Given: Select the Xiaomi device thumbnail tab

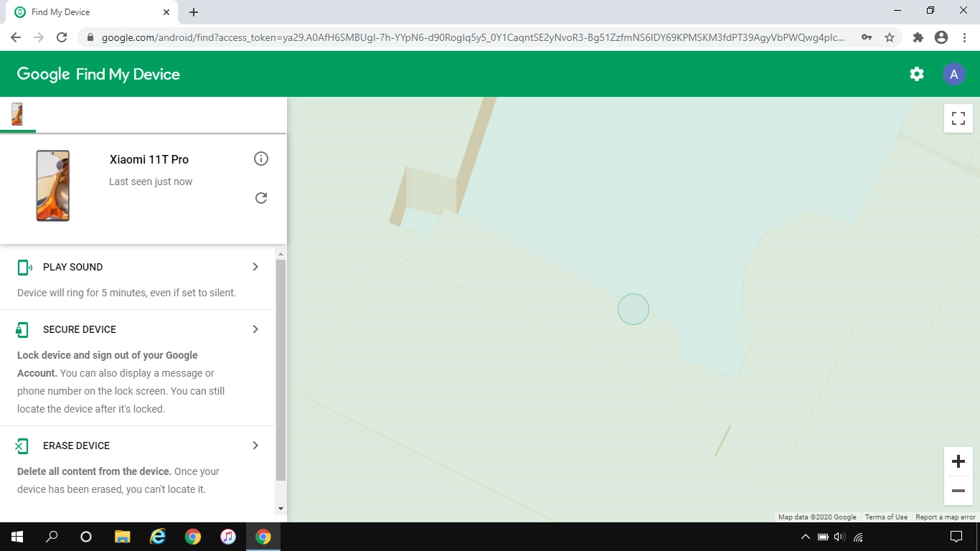Looking at the screenshot, I should point(17,114).
